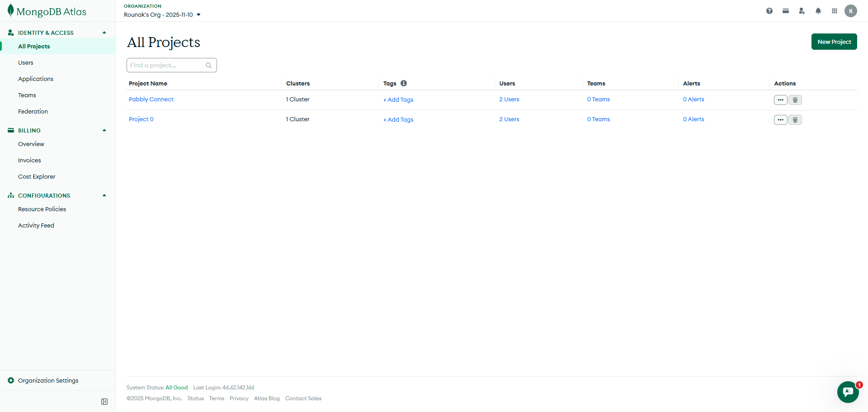Click the Clusters column header
Viewport: 868px width, 412px height.
tap(298, 83)
